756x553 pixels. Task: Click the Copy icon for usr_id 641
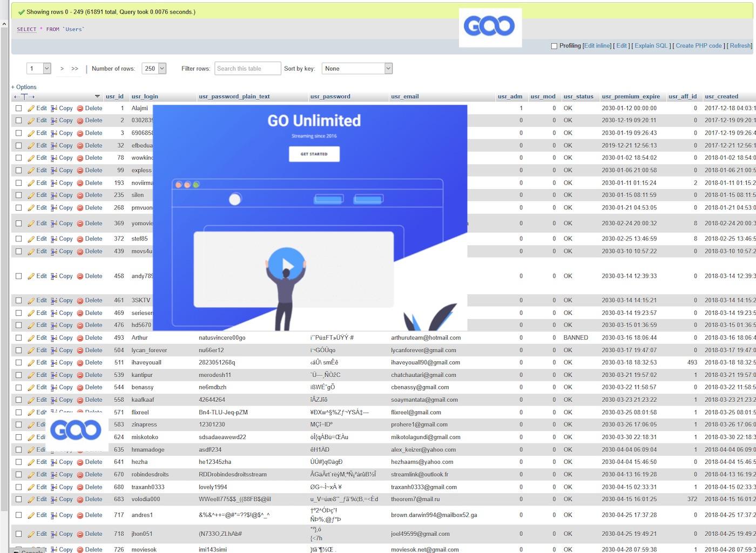pyautogui.click(x=54, y=462)
